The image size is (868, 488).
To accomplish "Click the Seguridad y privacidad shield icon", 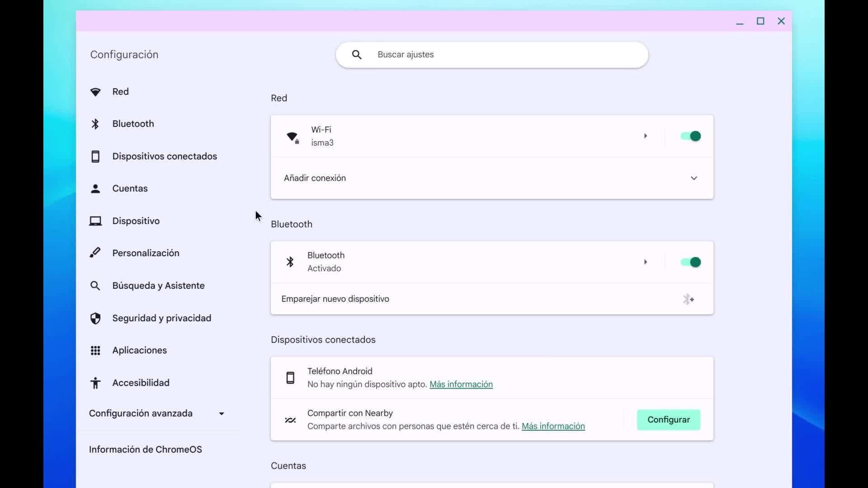I will click(95, 319).
